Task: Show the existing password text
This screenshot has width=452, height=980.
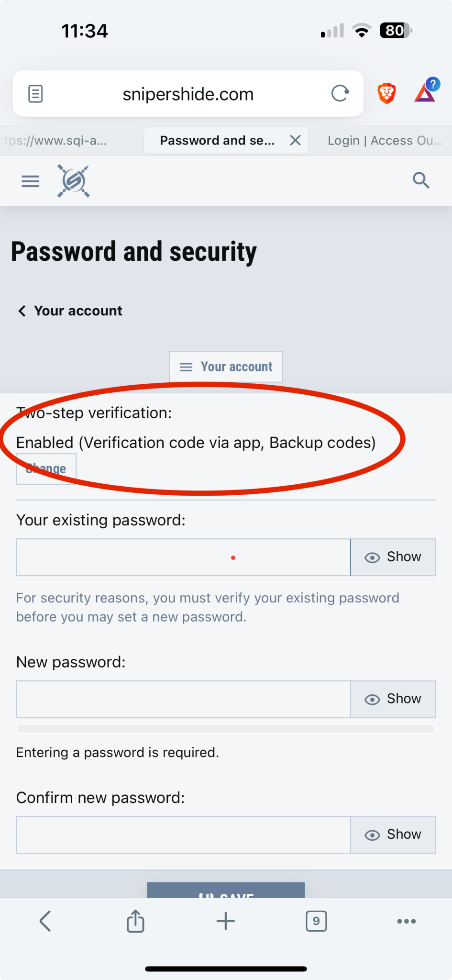Action: pyautogui.click(x=393, y=557)
